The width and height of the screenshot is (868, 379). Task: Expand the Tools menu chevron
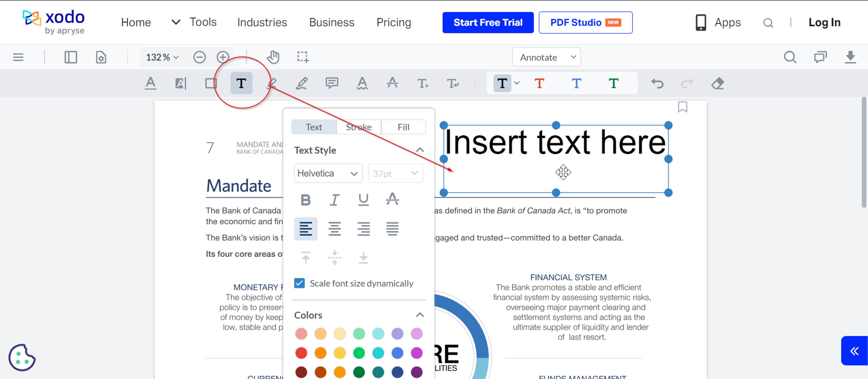[176, 23]
